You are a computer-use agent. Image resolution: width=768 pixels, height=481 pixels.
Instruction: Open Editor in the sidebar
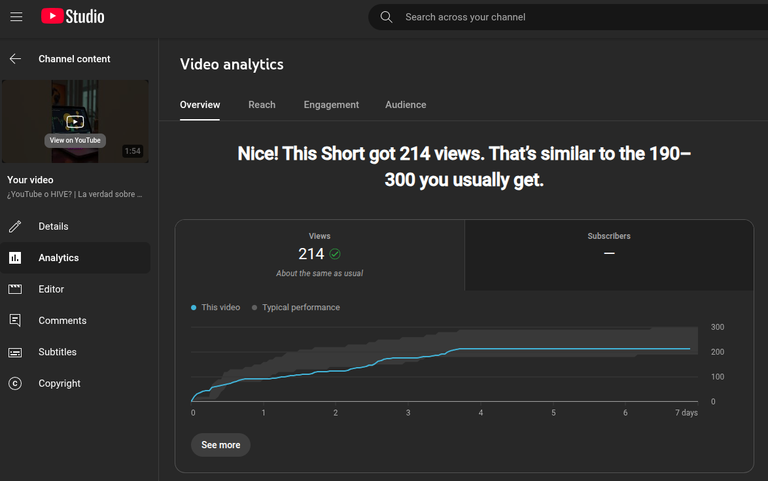click(75, 289)
